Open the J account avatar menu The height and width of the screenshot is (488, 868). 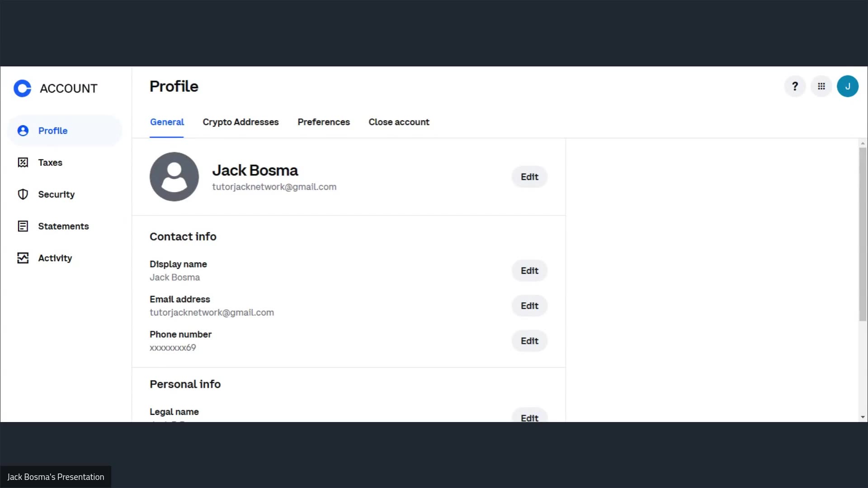pyautogui.click(x=848, y=86)
